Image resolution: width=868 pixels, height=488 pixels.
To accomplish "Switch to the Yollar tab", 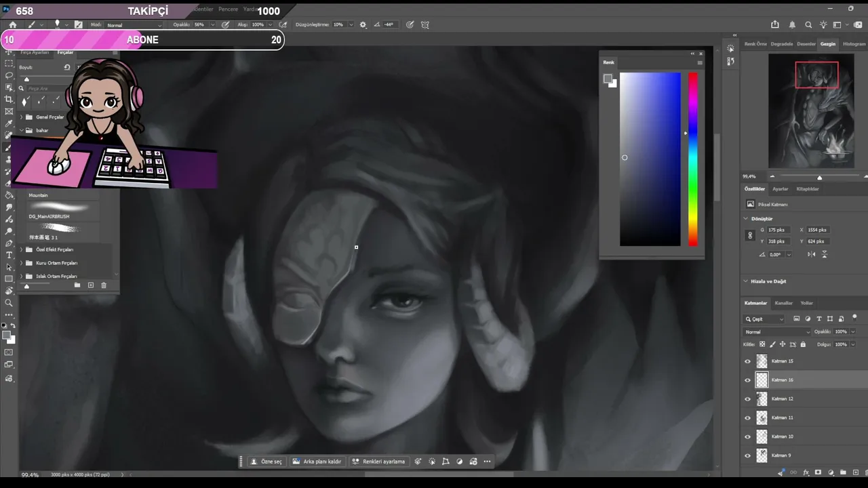I will (807, 303).
